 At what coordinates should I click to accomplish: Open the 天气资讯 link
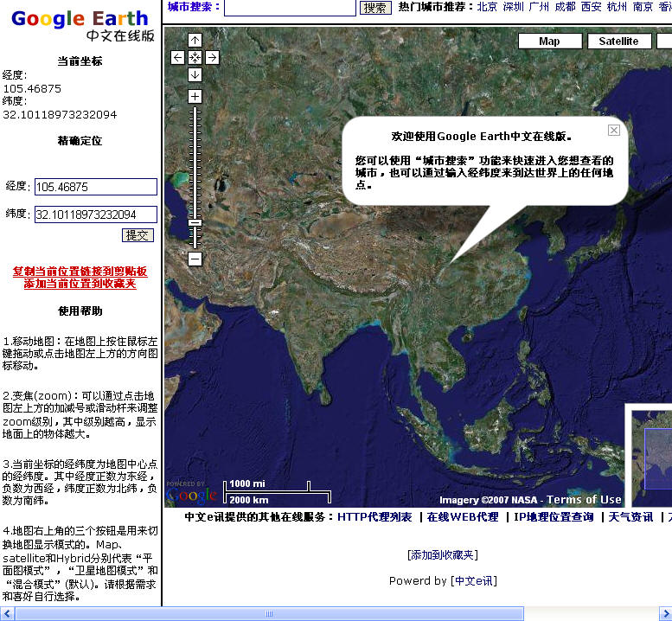point(630,517)
